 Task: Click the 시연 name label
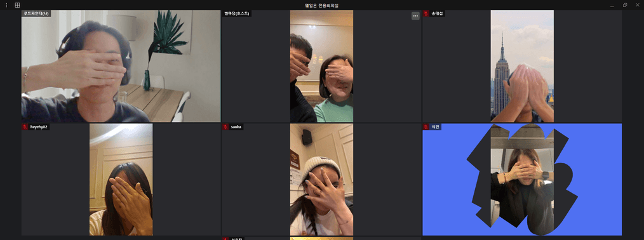435,127
